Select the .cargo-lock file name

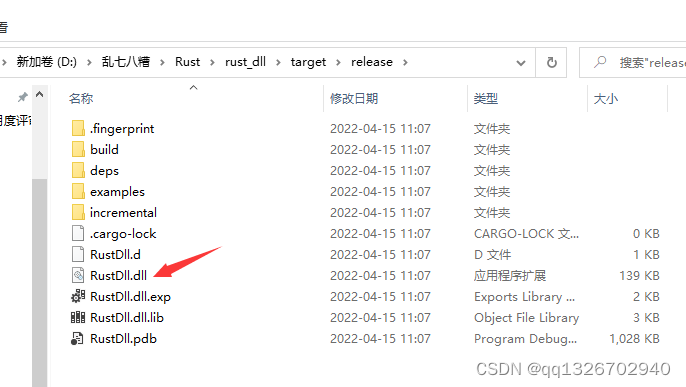123,234
